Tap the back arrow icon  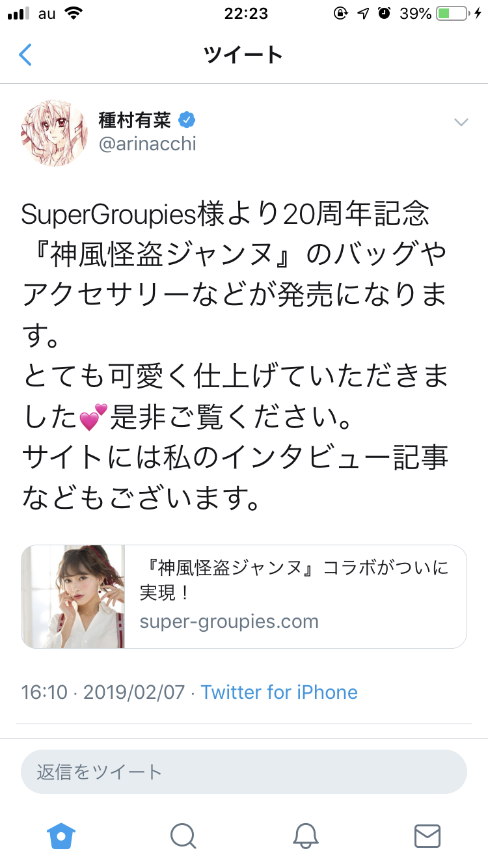(25, 55)
